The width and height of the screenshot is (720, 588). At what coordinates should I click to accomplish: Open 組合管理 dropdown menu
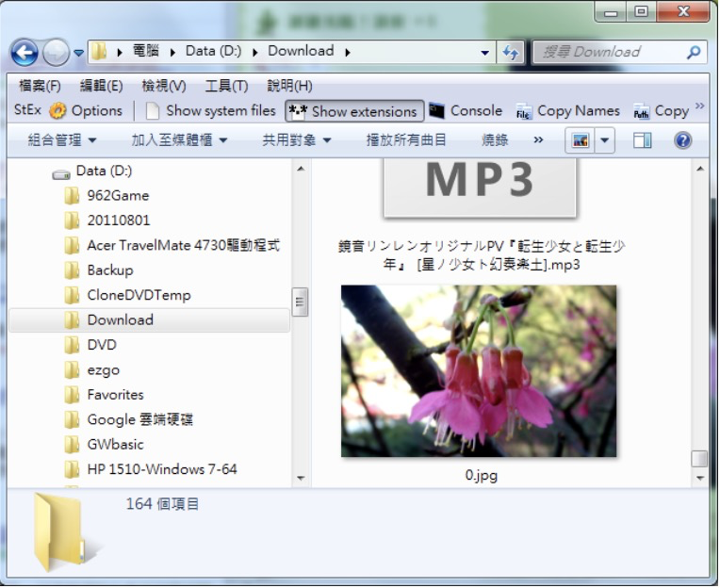pos(62,140)
